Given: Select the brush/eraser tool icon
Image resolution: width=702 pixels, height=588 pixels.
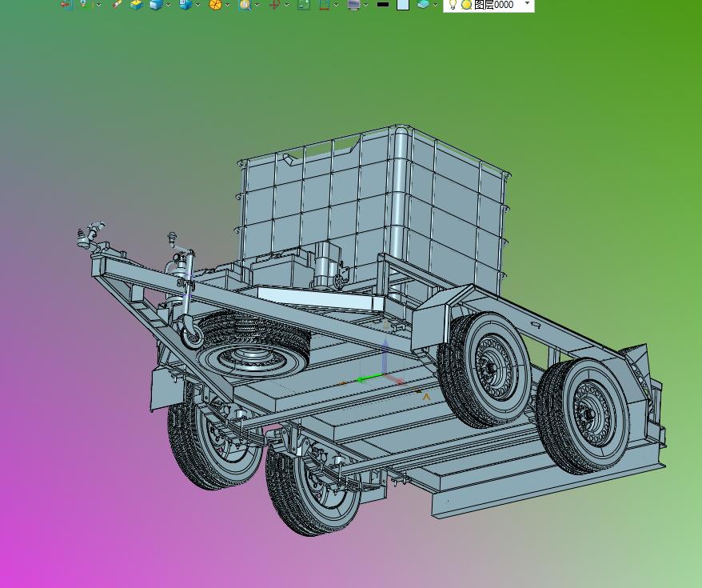Looking at the screenshot, I should pyautogui.click(x=118, y=4).
